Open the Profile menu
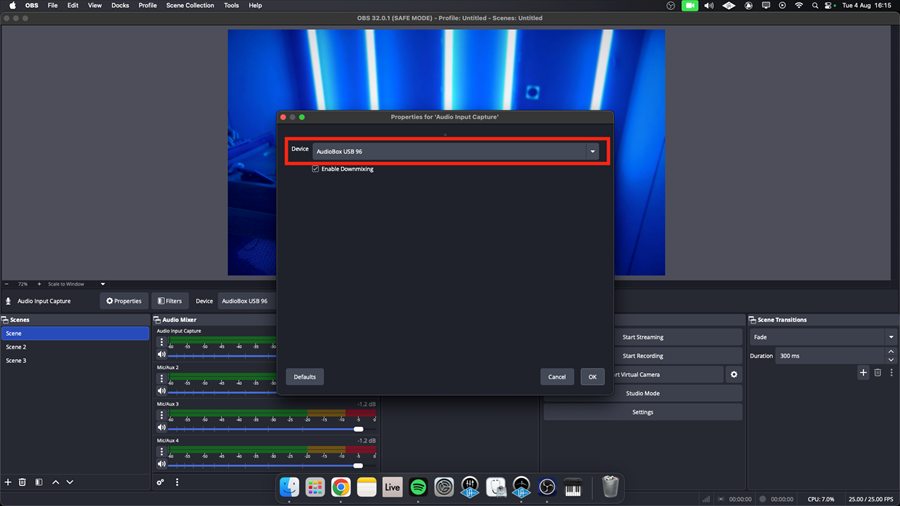 [148, 5]
